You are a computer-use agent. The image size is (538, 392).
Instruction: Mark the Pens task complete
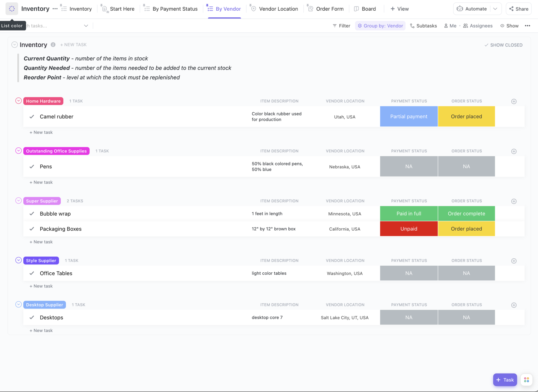coord(32,166)
